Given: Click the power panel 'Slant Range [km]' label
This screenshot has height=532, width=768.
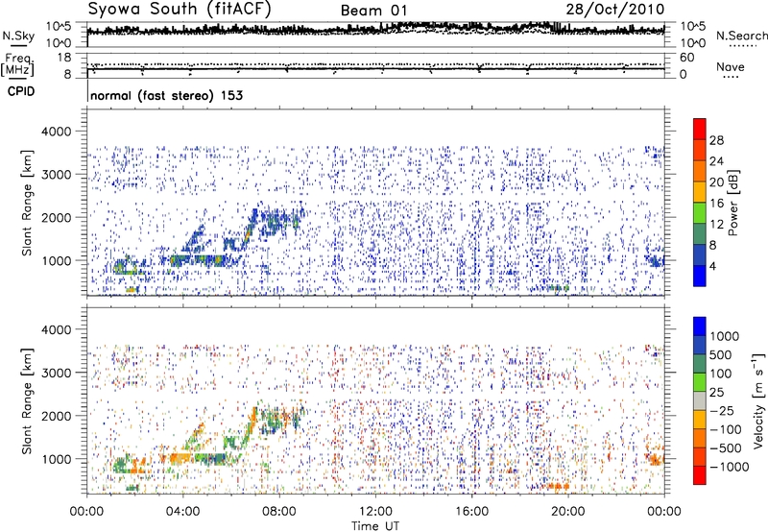Looking at the screenshot, I should coord(27,203).
